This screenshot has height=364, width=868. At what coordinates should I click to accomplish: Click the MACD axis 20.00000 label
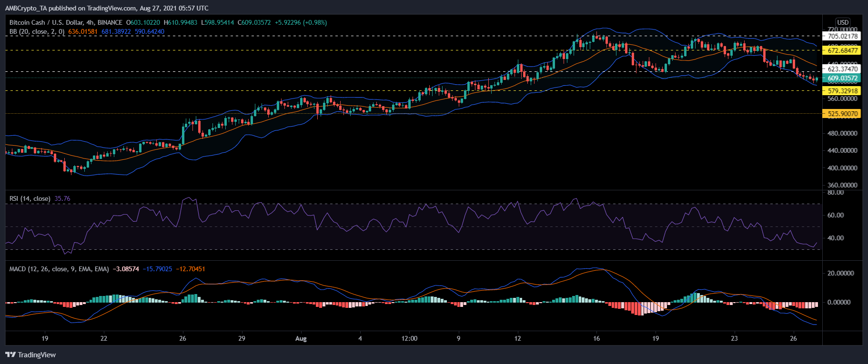(x=841, y=273)
